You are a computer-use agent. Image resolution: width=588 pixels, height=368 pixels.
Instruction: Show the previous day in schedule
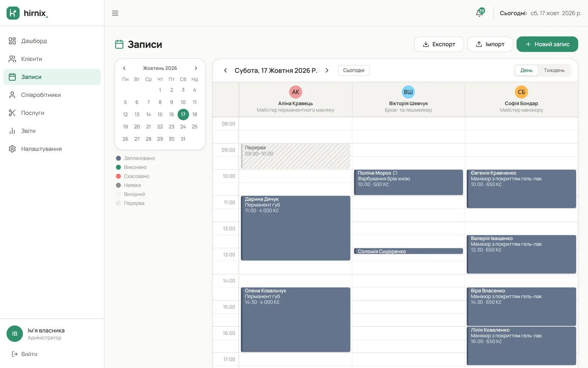[225, 70]
